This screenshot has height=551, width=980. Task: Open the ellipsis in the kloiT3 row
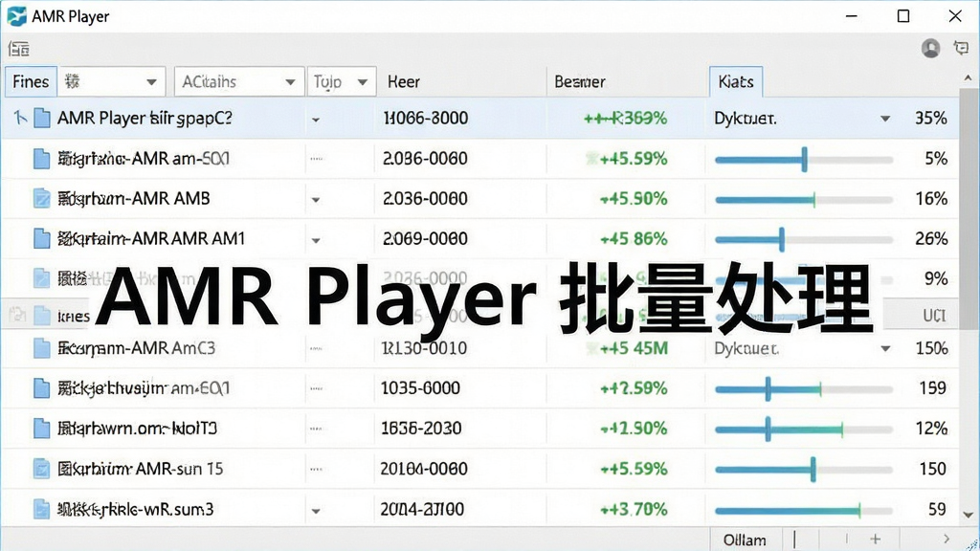[316, 429]
